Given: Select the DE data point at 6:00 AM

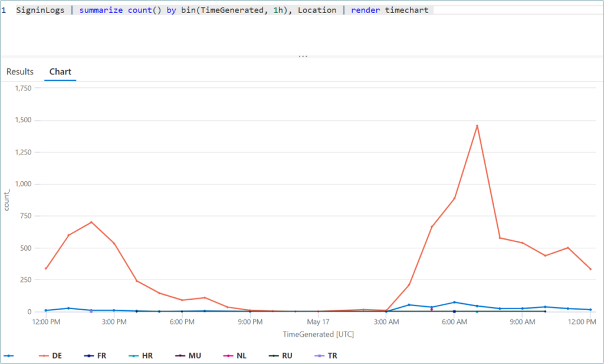Looking at the screenshot, I should pos(454,198).
